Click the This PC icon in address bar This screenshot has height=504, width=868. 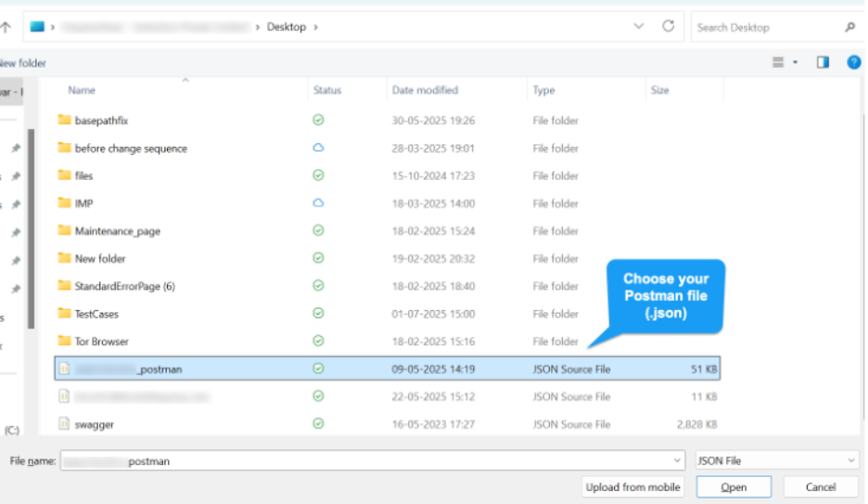[x=37, y=27]
